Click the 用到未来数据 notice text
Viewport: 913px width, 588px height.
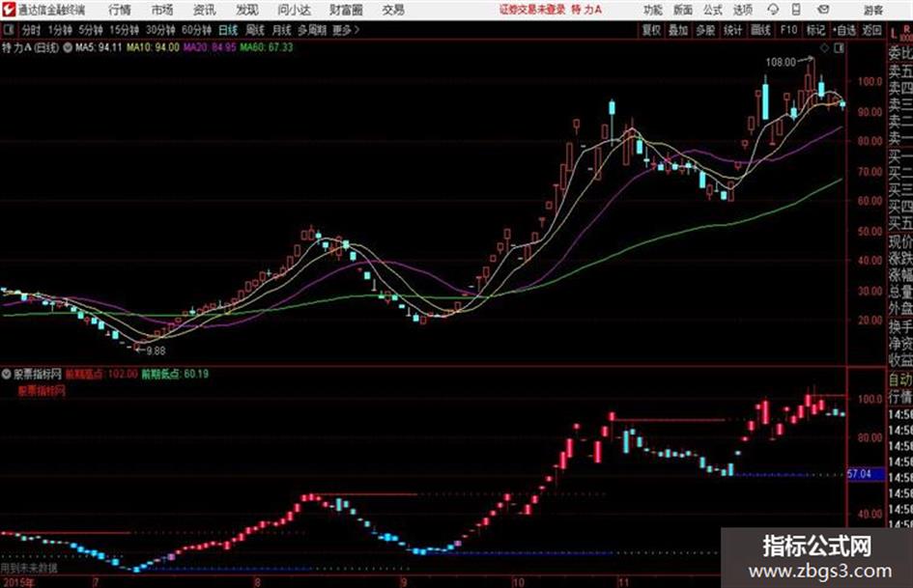coord(29,567)
